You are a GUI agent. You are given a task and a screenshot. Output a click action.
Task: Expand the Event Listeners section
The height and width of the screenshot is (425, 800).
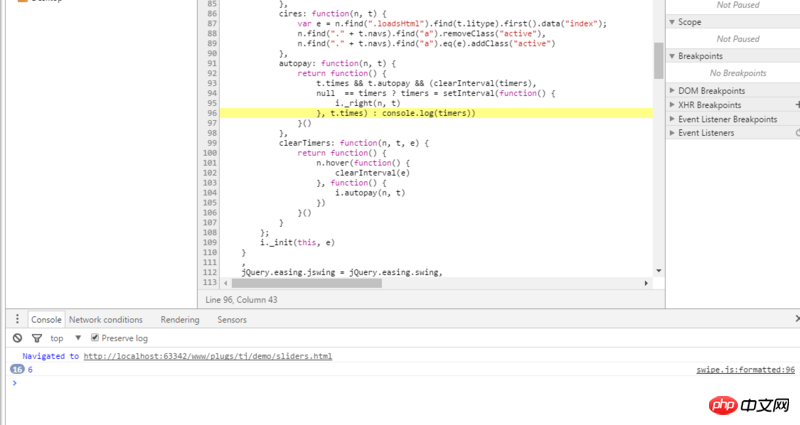point(672,133)
